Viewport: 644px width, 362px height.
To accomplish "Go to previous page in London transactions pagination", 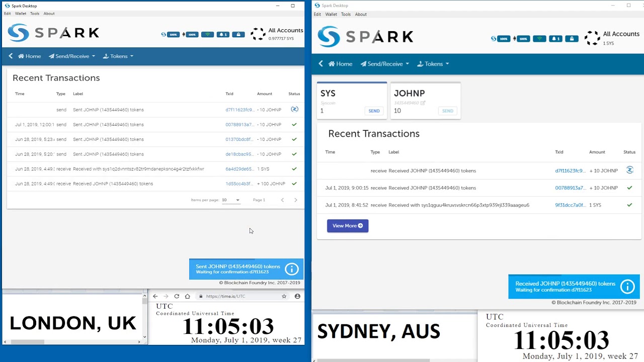I will click(282, 200).
